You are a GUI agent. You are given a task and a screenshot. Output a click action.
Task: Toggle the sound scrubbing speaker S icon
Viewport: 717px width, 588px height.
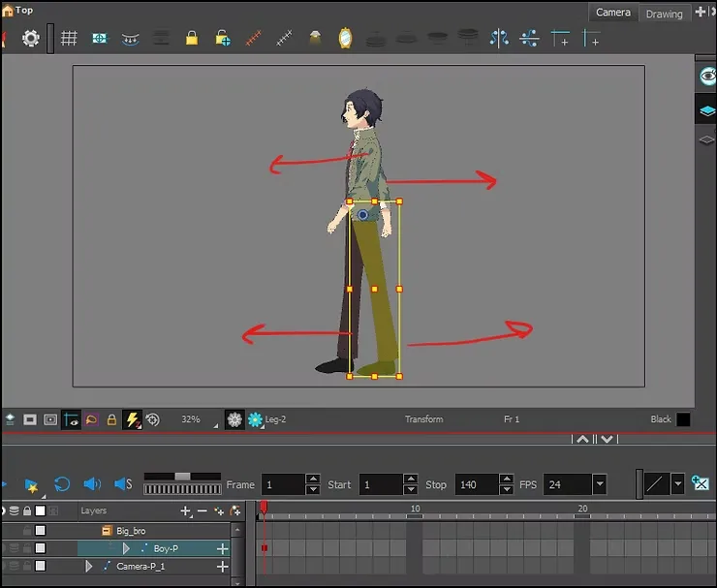coord(123,483)
